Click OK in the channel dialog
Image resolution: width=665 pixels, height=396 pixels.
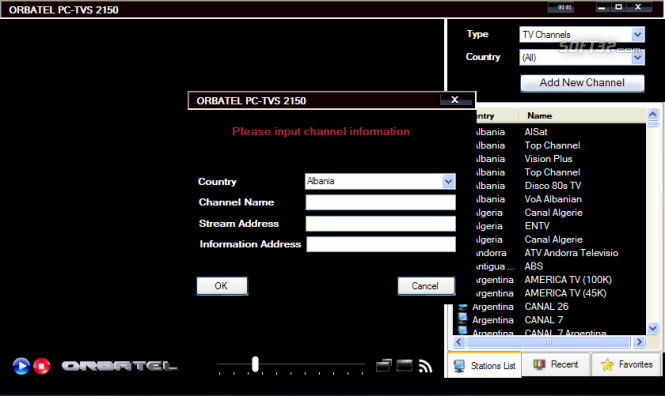pos(222,286)
